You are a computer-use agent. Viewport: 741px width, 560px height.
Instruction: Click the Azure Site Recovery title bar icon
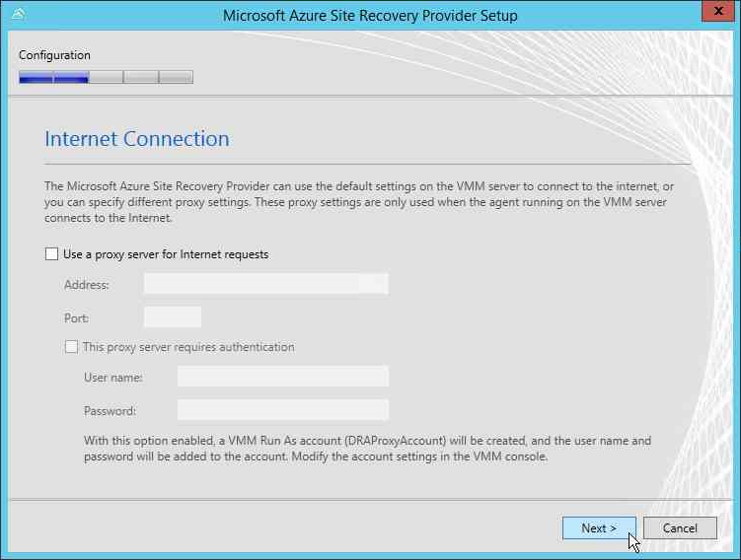18,14
